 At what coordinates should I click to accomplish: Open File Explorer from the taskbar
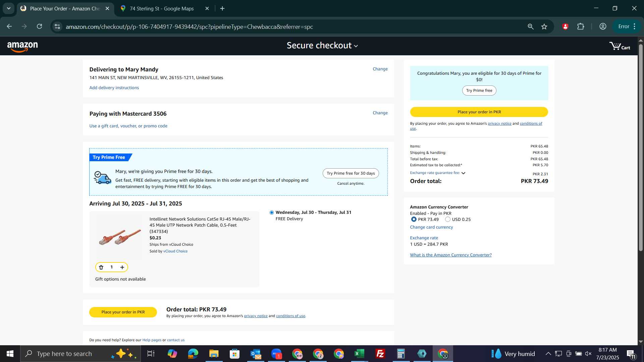tap(214, 354)
